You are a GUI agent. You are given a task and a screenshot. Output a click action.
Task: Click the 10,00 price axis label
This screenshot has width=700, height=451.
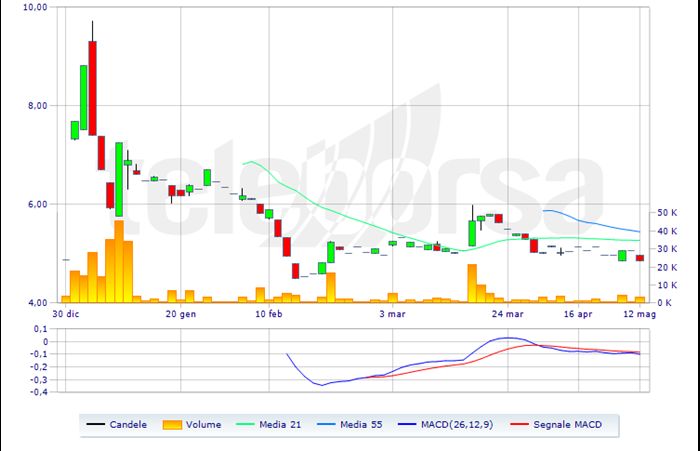[35, 7]
